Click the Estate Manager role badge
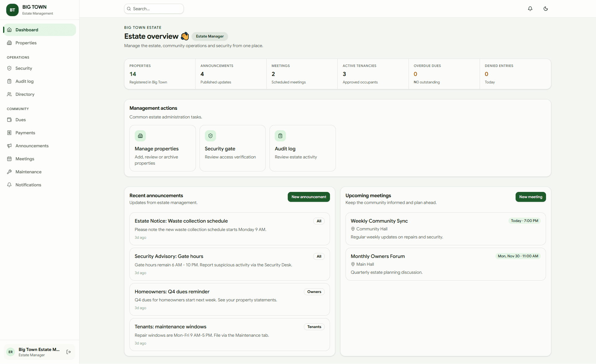Screen dimensions: 596x364 [x=210, y=36]
